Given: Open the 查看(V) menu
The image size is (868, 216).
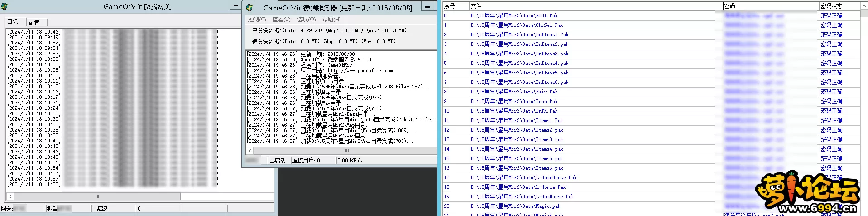Looking at the screenshot, I should pyautogui.click(x=281, y=20).
